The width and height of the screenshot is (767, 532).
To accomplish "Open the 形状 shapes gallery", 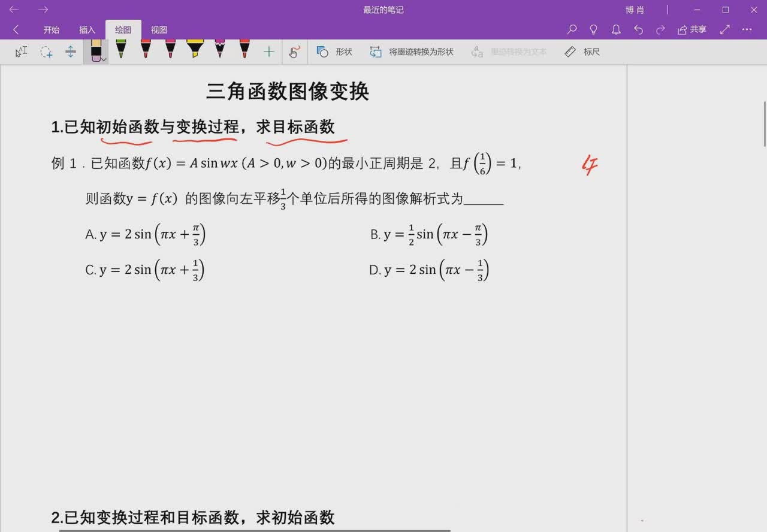I will pos(334,52).
